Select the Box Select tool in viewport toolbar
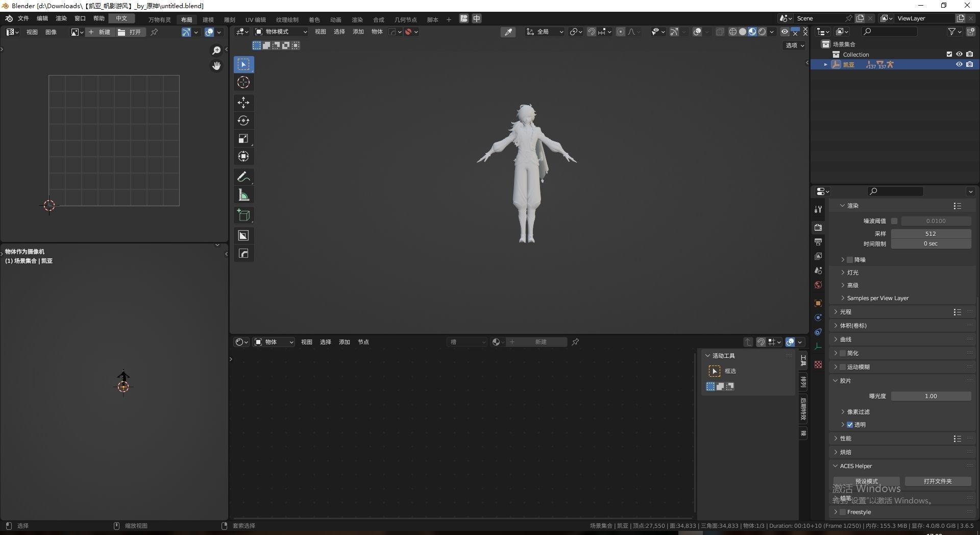Screen dimensions: 980x535 (243, 64)
